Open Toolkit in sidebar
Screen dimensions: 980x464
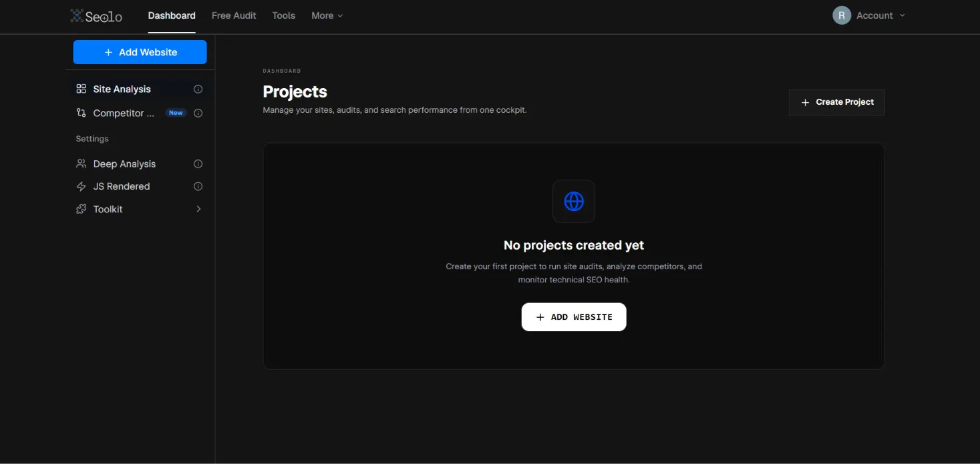(x=140, y=209)
